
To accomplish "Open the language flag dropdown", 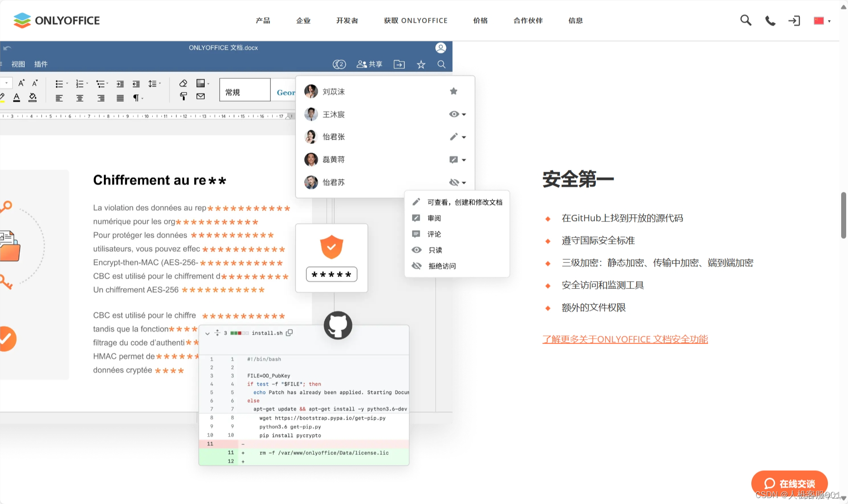I will [822, 21].
